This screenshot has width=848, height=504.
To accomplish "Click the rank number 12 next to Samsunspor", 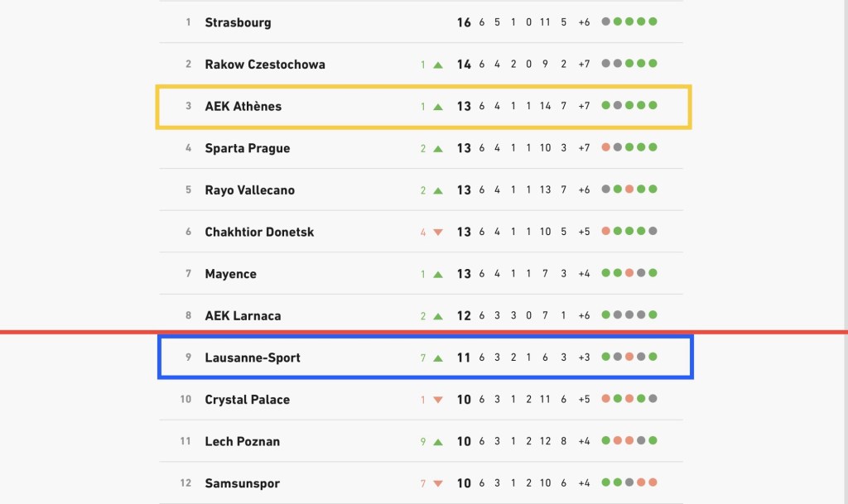I will [185, 483].
